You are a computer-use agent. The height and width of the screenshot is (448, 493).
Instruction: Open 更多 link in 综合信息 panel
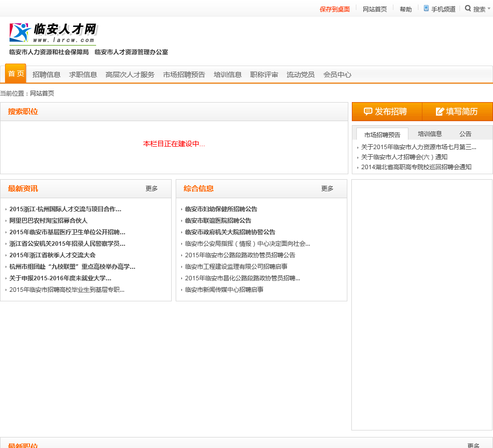[327, 189]
